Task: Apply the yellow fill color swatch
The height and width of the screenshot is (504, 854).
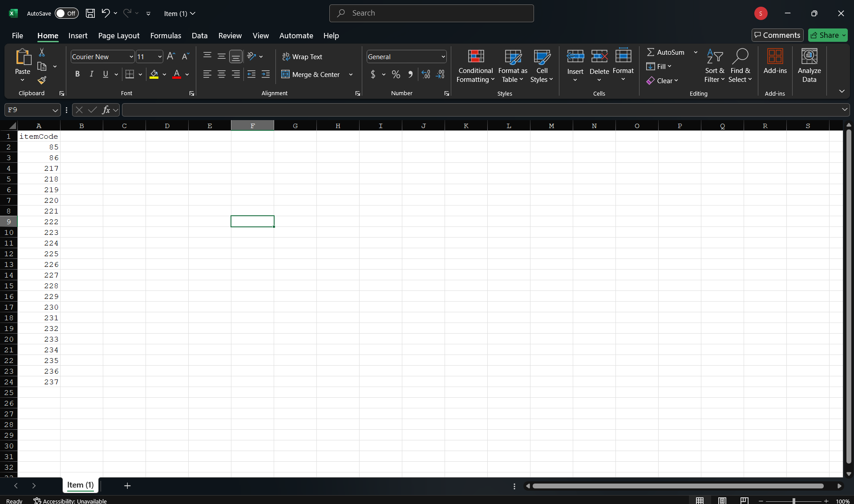Action: (x=154, y=75)
